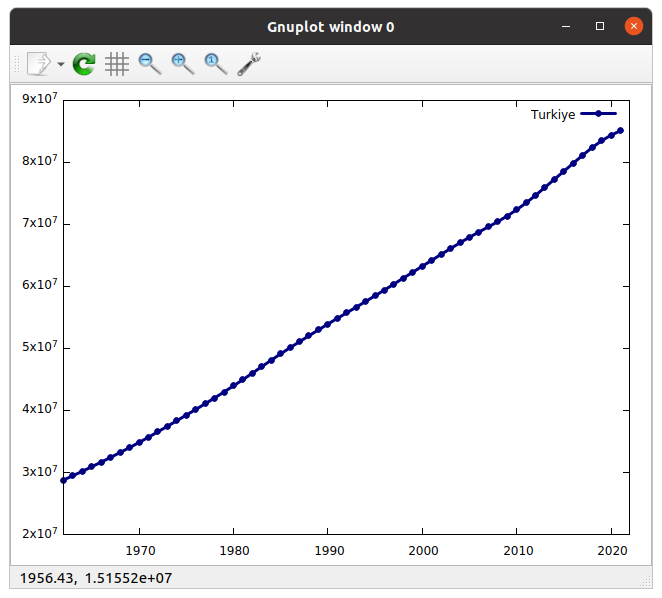Toggle the grid display icon
The image size is (662, 598).
[x=117, y=64]
